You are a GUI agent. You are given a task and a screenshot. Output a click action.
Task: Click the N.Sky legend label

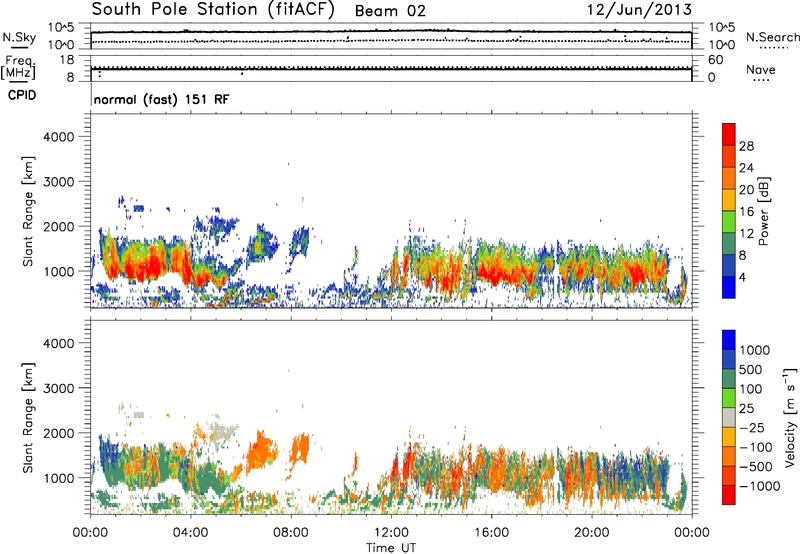tap(19, 37)
